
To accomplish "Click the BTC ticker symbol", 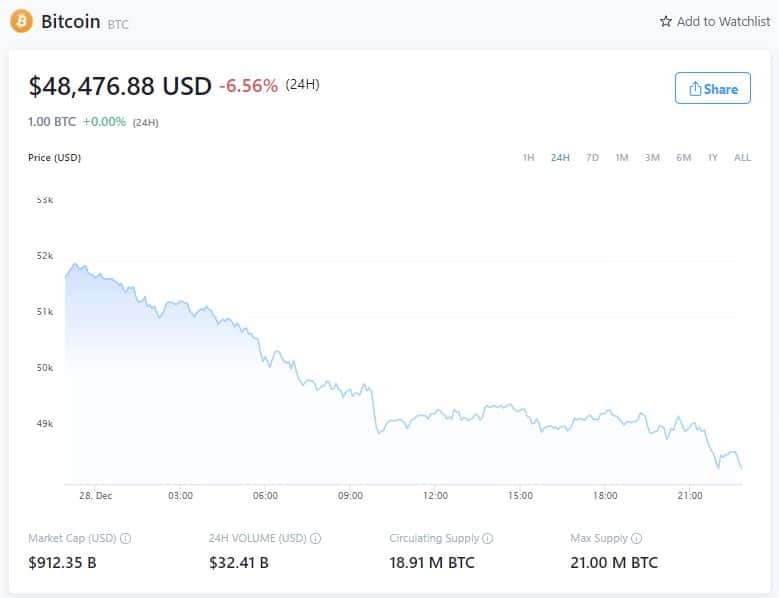I will (118, 24).
